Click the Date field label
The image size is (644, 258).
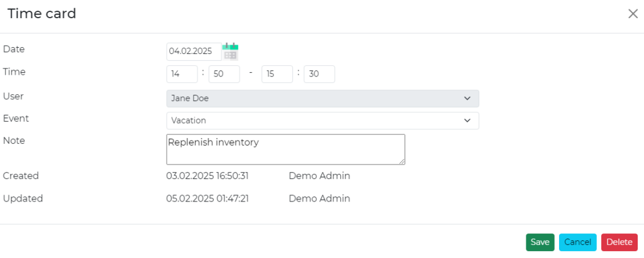[x=14, y=49]
